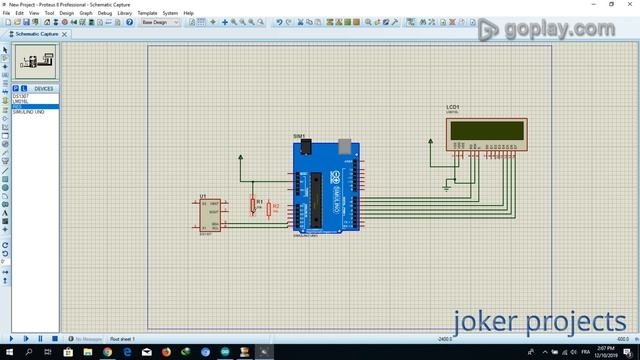Viewport: 640px width, 360px height.
Task: Open the Template menu
Action: [147, 13]
